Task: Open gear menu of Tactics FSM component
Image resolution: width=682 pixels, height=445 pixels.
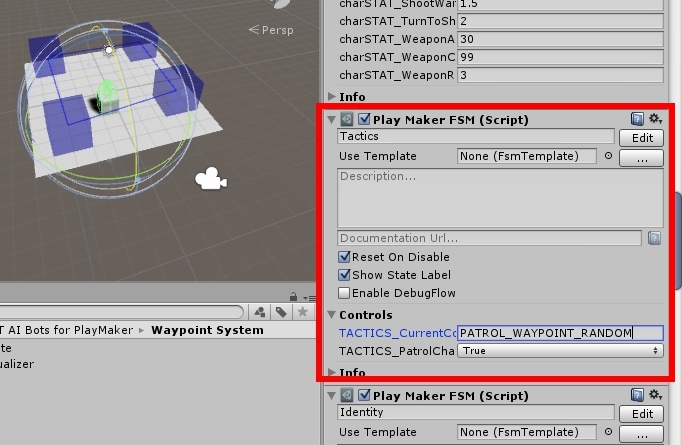Action: point(655,118)
